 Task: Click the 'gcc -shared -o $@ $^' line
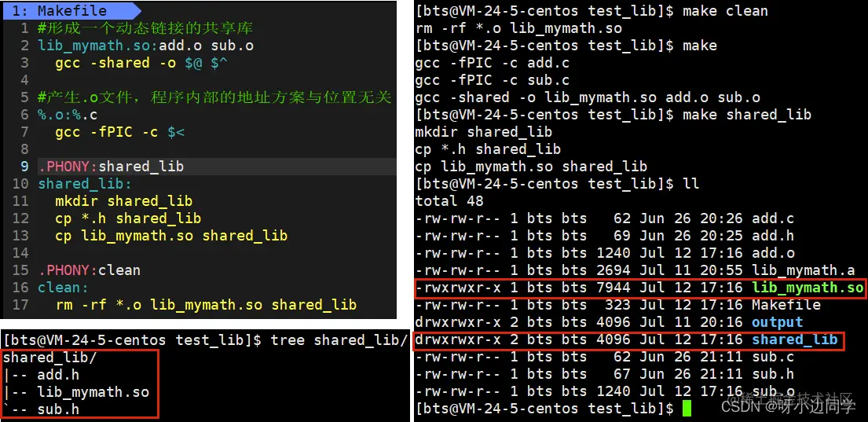[x=141, y=63]
